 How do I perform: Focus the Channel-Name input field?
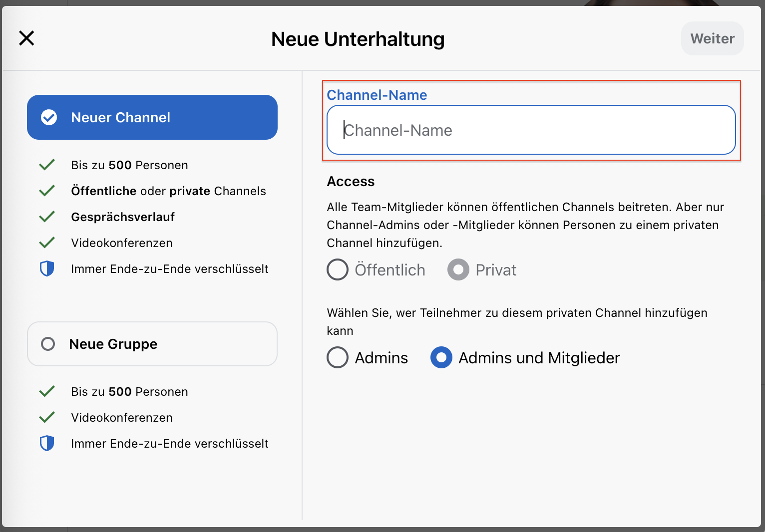pos(531,130)
